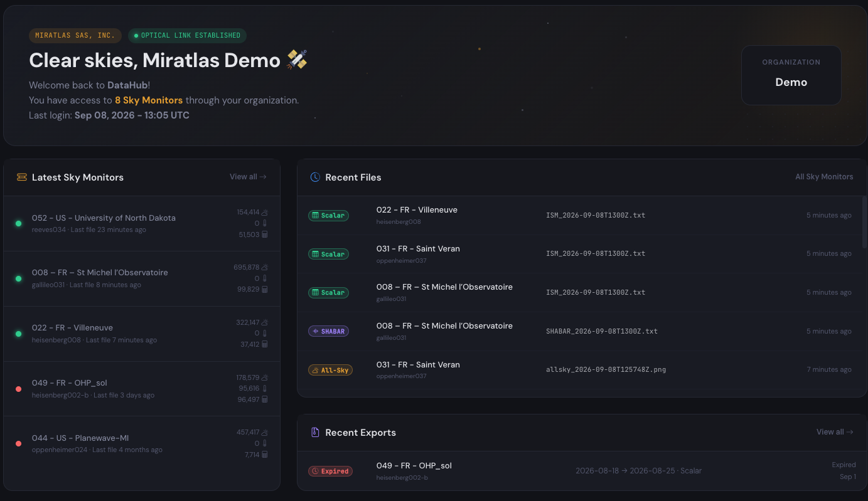Viewport: 868px width, 501px height.
Task: Select the Organization Demo card
Action: click(x=791, y=75)
